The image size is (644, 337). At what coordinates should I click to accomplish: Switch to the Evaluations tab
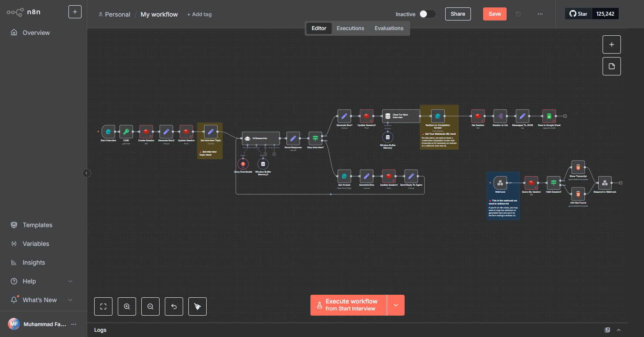tap(389, 28)
